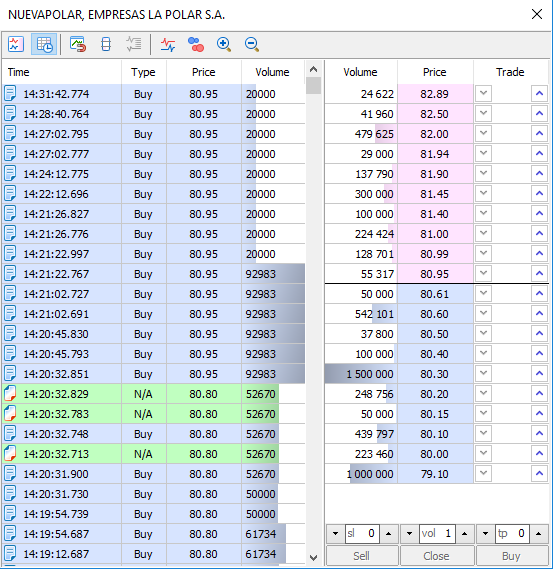
Task: Click the up arrow in 80.00 row
Action: pos(539,454)
